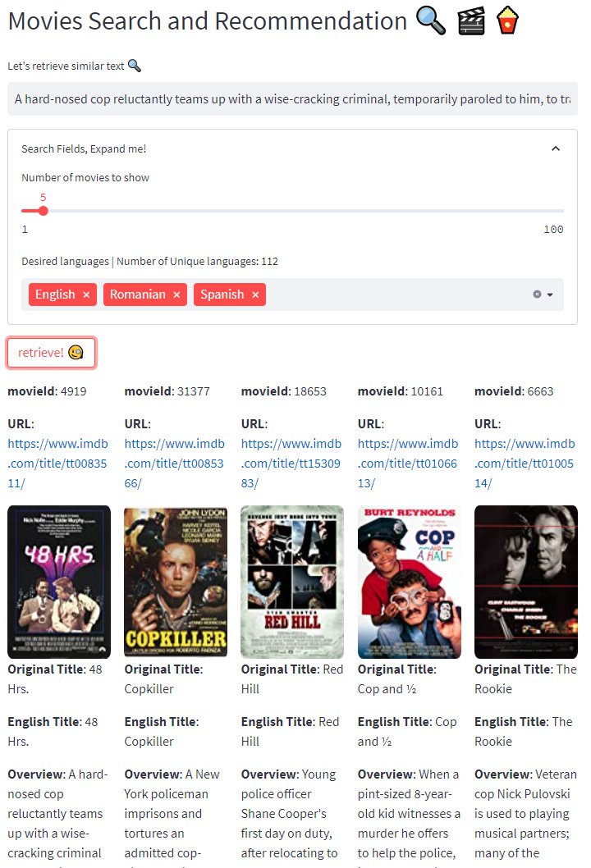Click 'Original Title: The Rookie' text
Image resolution: width=591 pixels, height=868 pixels.
pos(525,679)
